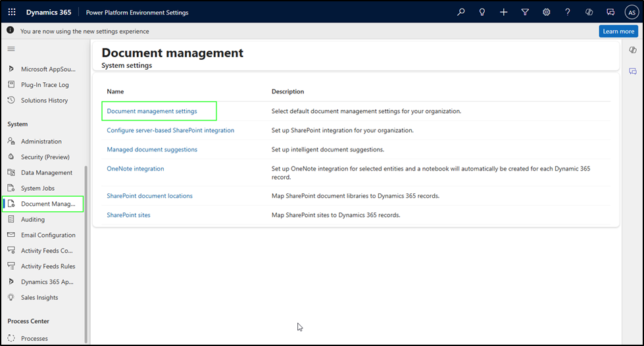Go to Security (Preview) in sidebar
Image resolution: width=644 pixels, height=346 pixels.
point(45,157)
